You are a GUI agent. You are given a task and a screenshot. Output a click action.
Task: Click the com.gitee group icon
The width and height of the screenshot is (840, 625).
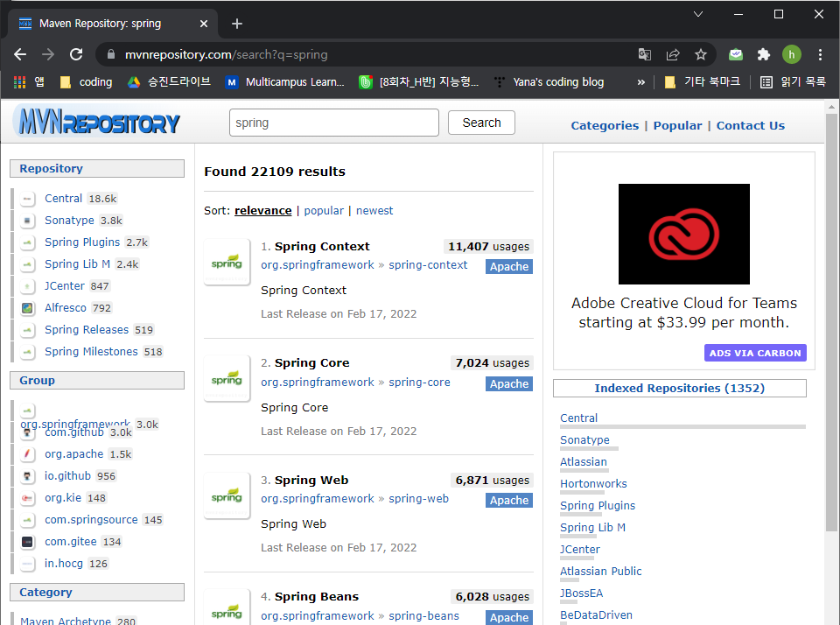[27, 542]
